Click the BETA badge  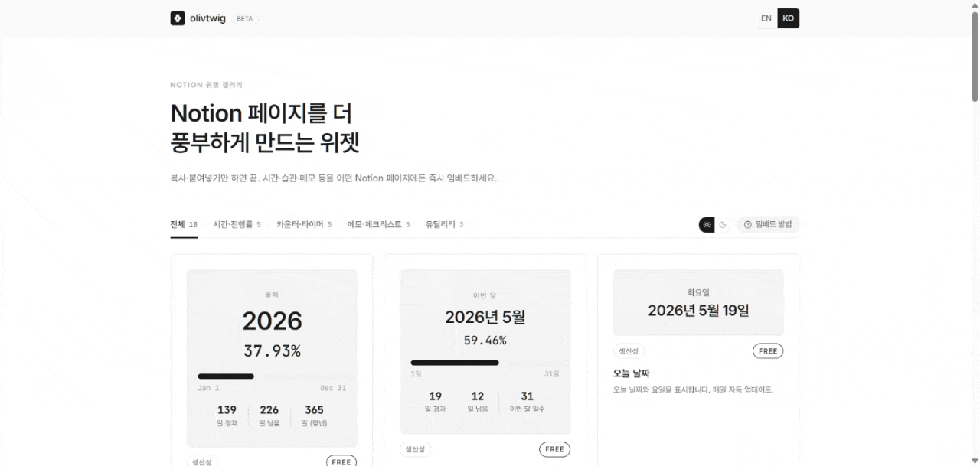[x=245, y=18]
